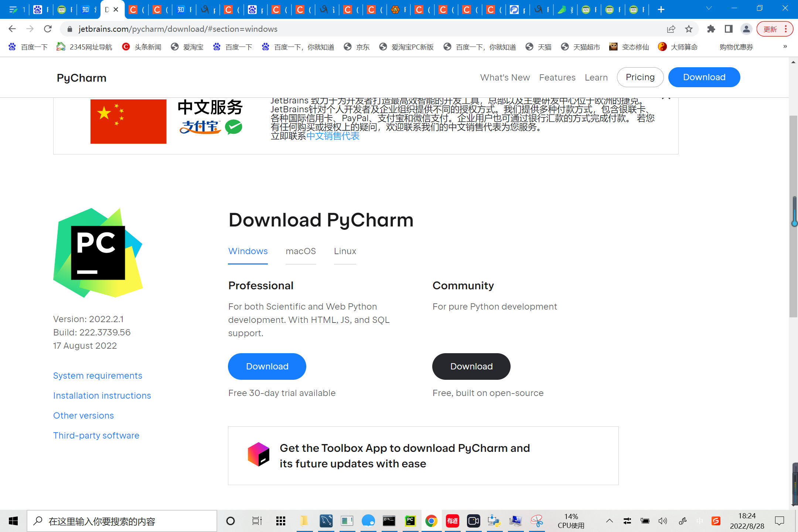Viewport: 798px width, 532px height.
Task: Open What's New navigation item
Action: click(505, 78)
